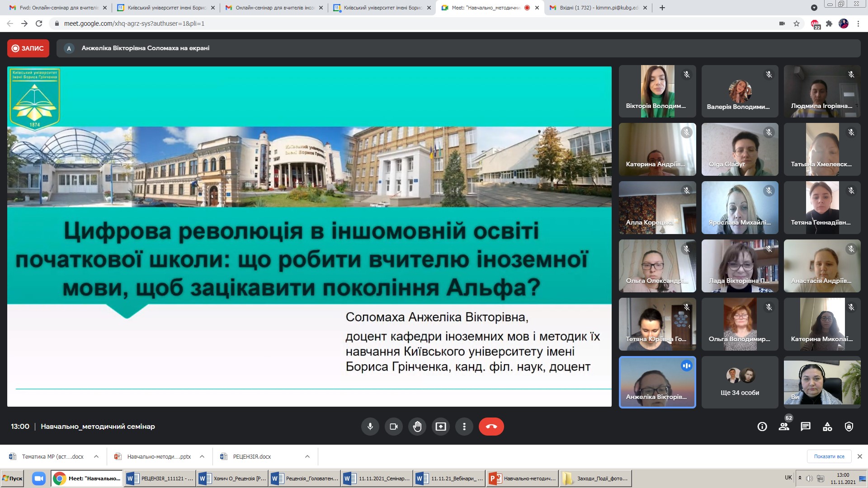Image resolution: width=868 pixels, height=488 pixels.
Task: Show participants list with 52 badge
Action: (x=784, y=427)
